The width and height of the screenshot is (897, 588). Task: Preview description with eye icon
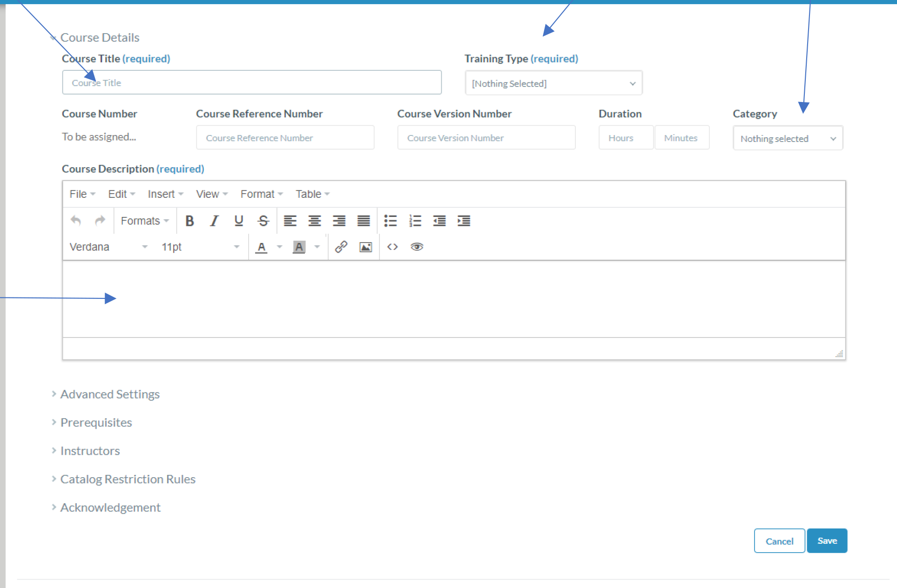click(417, 247)
